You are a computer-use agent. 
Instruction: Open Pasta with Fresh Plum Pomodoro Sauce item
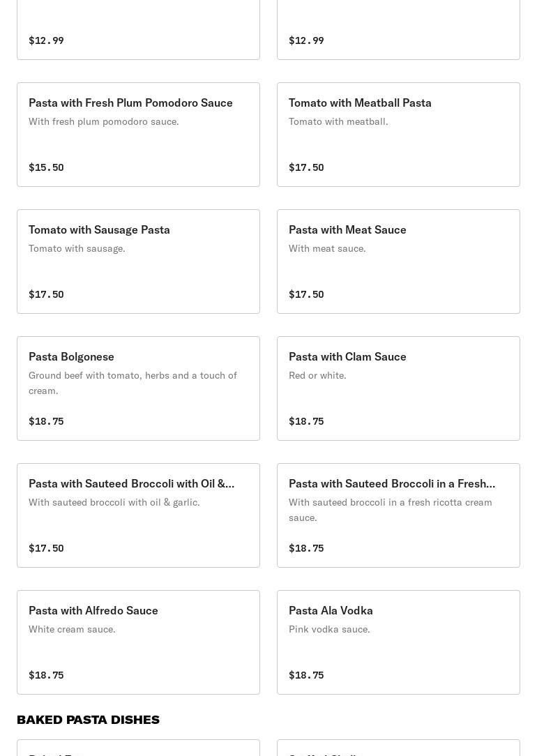point(138,135)
